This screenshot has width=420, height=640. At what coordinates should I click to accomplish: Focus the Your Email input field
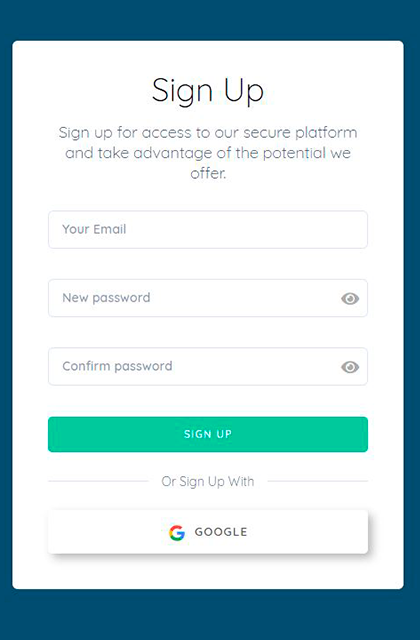[x=208, y=229]
